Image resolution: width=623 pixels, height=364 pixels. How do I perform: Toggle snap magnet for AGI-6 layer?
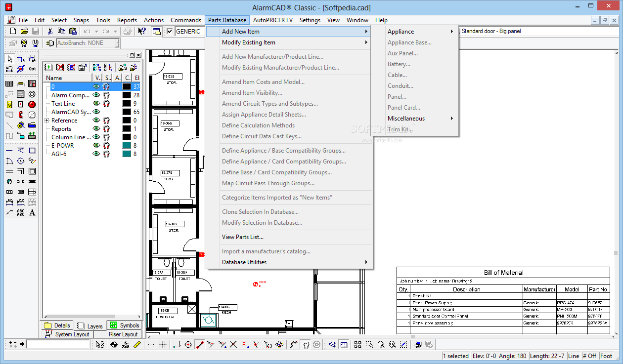point(106,154)
